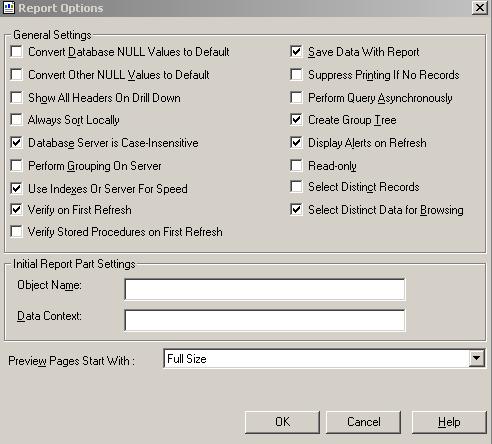Screen dimensions: 492x444
Task: Check Verify Stored Procedures on First Refresh
Action: [16, 232]
